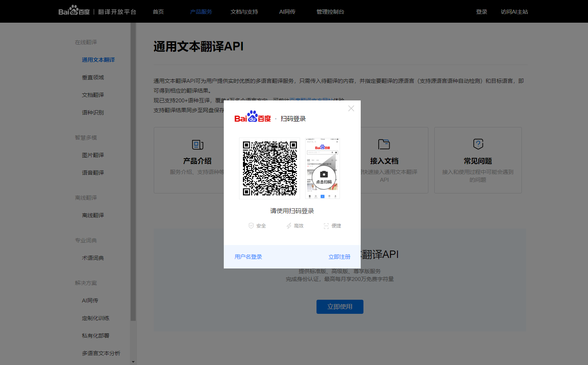
Task: Click the 请使用扫码登录 prompt text
Action: (x=292, y=211)
